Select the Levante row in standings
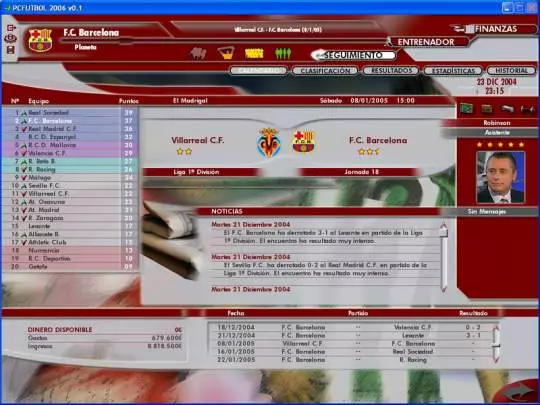Screen dimensions: 540x405 coord(71,226)
